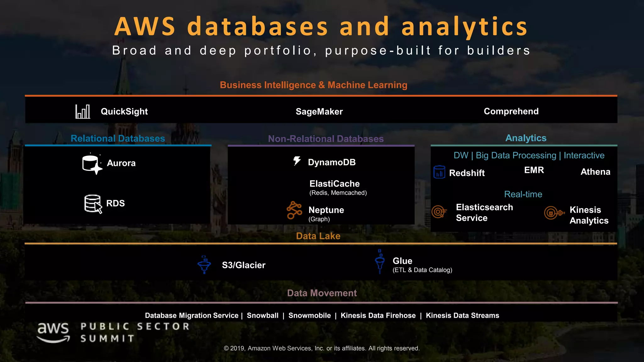
Task: Select the Comprehend label
Action: (x=511, y=111)
